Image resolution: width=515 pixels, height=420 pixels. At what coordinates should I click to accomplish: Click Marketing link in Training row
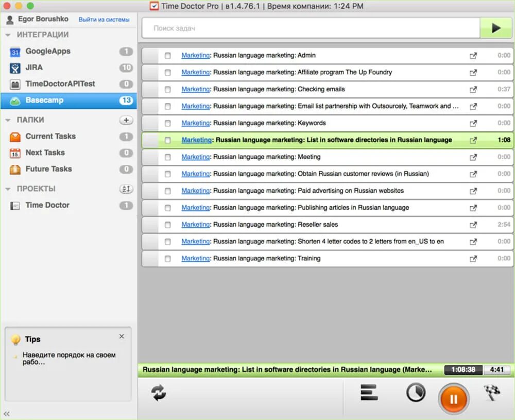195,258
